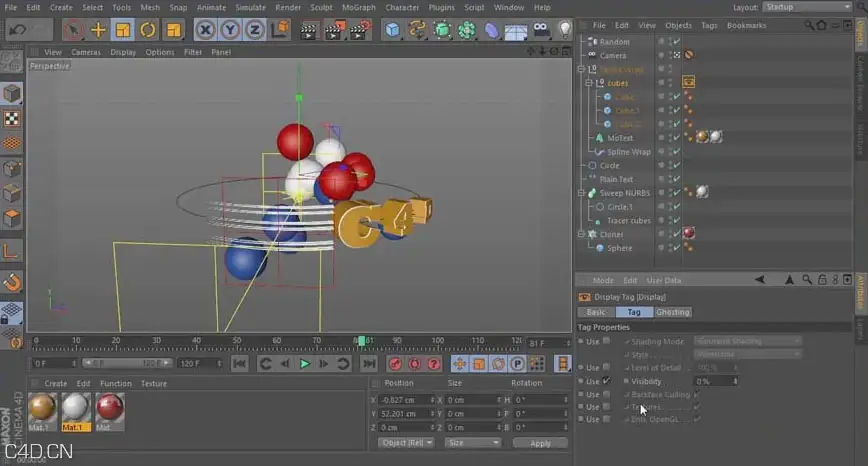
Task: Open the MoGraph menu
Action: (x=359, y=8)
